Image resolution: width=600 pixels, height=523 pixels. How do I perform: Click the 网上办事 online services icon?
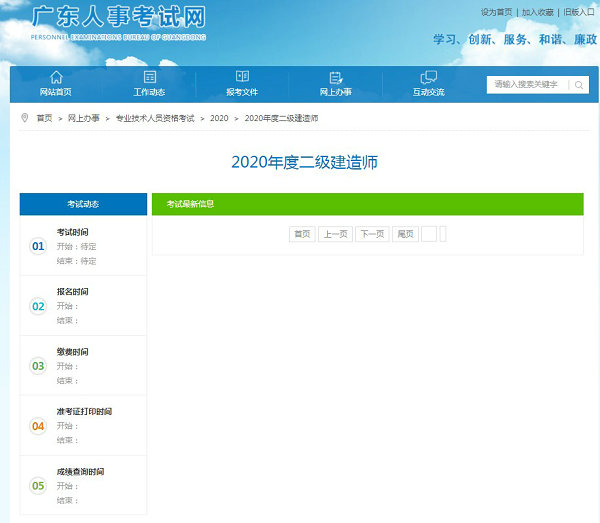coord(335,77)
